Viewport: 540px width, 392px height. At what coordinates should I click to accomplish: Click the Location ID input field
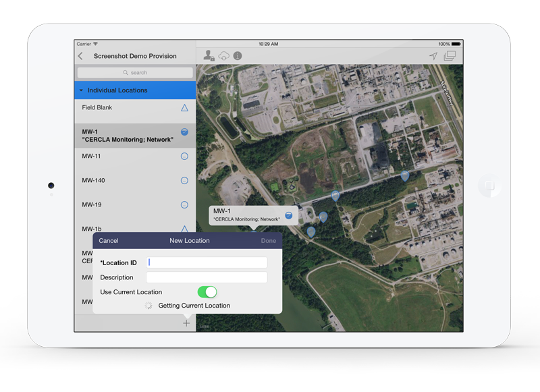pyautogui.click(x=207, y=262)
